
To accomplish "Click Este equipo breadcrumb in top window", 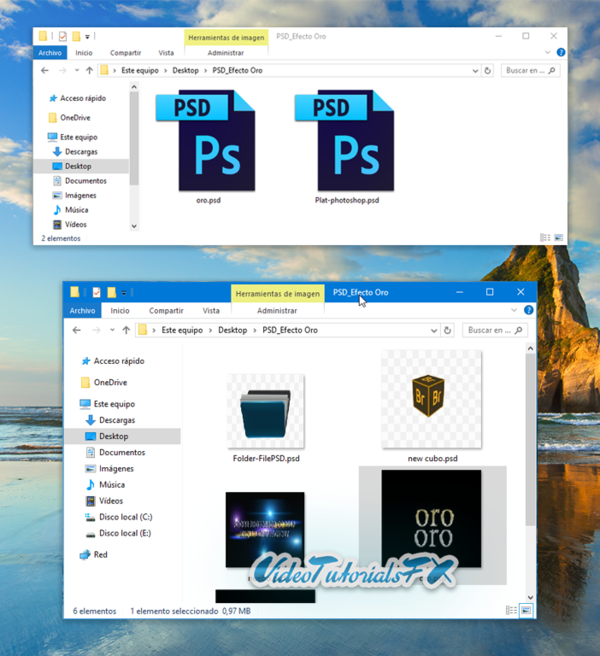I will (x=140, y=70).
